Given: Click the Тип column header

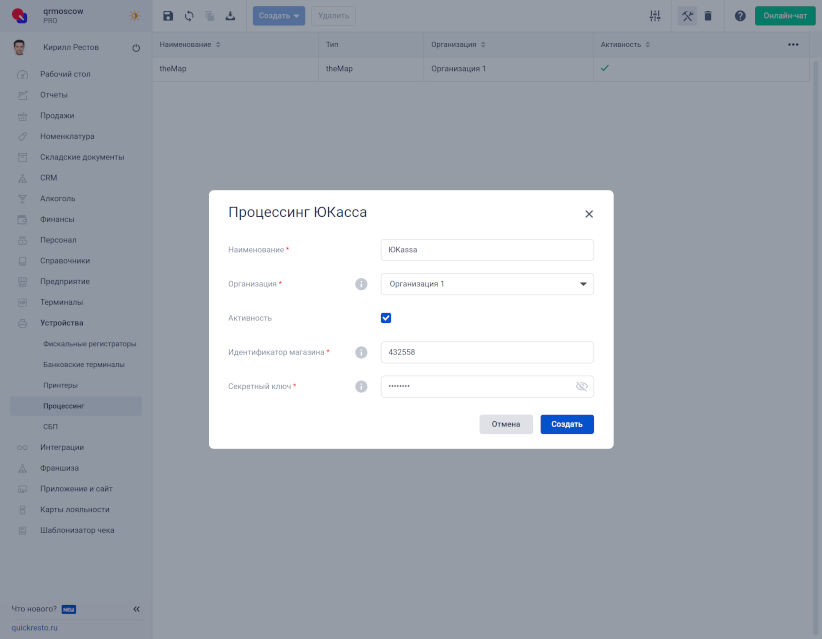Looking at the screenshot, I should click(332, 45).
